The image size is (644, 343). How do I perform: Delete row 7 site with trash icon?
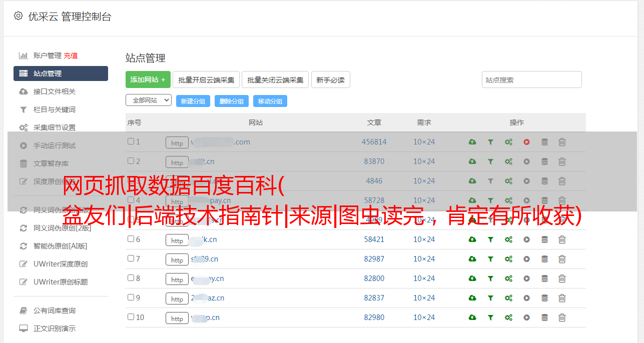click(x=562, y=259)
